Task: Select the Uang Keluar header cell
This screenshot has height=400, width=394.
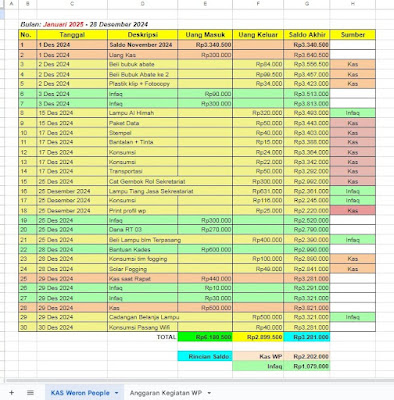Action: pos(258,35)
